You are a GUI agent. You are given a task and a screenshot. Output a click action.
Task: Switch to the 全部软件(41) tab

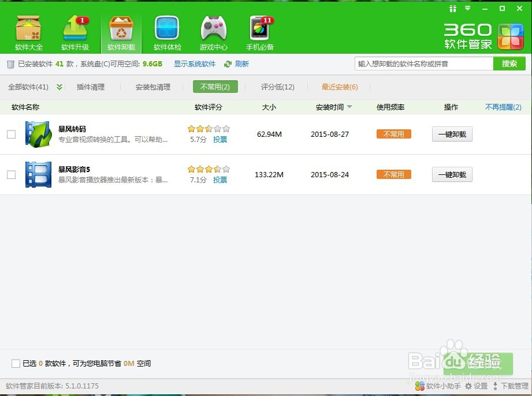click(x=28, y=87)
